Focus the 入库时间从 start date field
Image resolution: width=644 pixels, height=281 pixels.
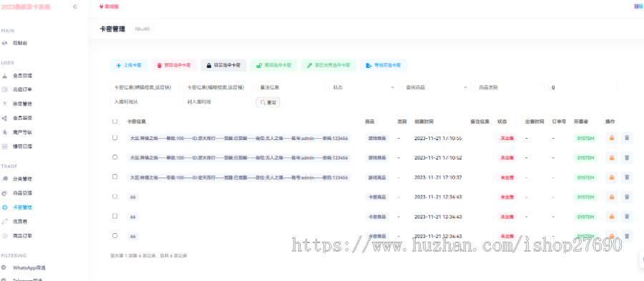tap(145, 102)
